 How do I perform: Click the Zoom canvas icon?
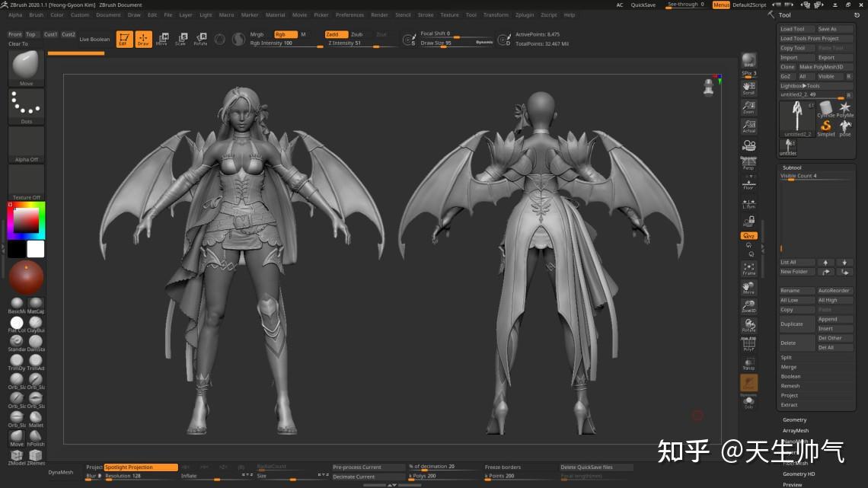coord(748,107)
